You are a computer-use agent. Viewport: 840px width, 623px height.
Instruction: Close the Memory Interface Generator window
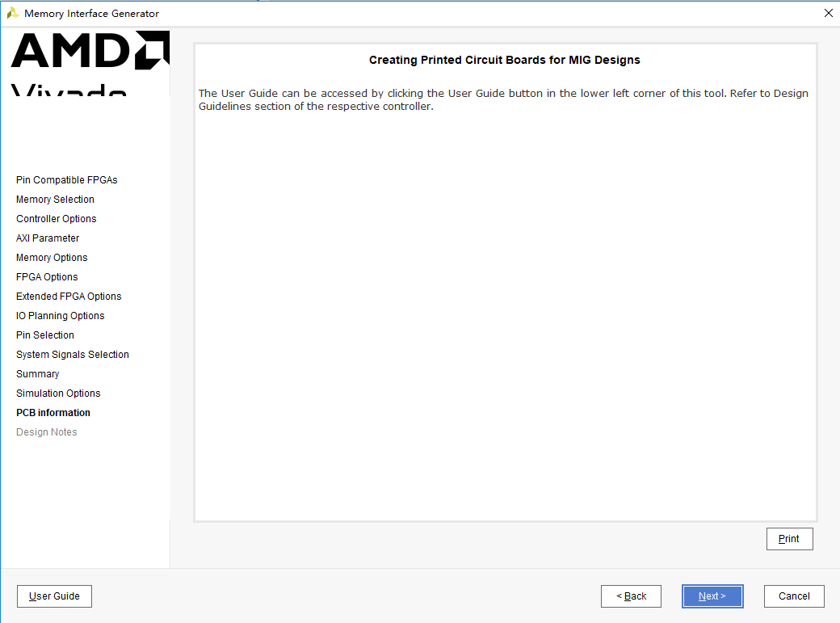click(x=828, y=13)
